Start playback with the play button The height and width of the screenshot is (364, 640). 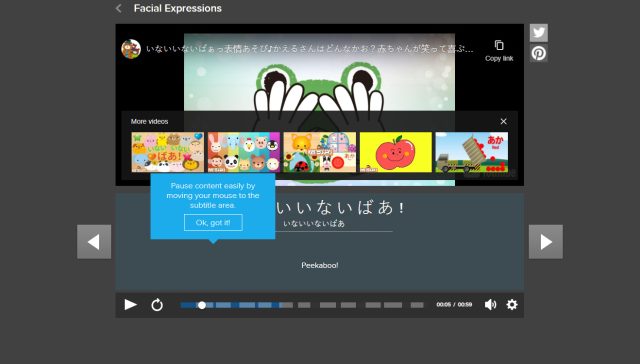pyautogui.click(x=130, y=304)
